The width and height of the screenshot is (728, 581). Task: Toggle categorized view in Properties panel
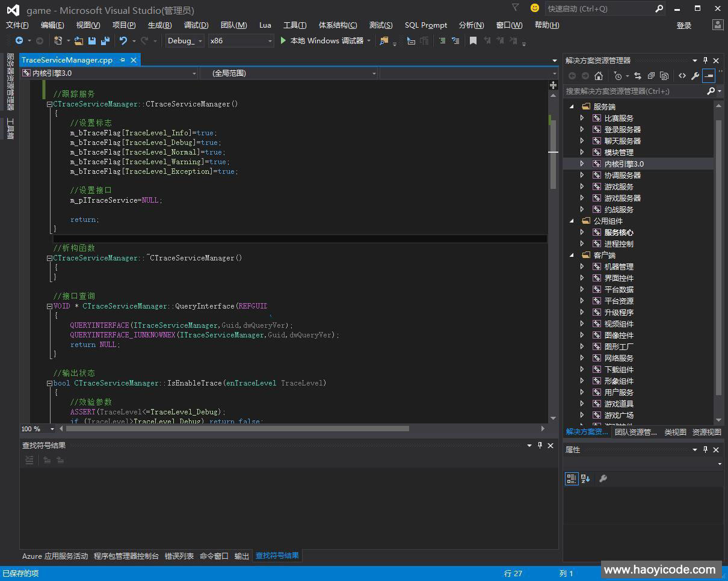[x=571, y=479]
